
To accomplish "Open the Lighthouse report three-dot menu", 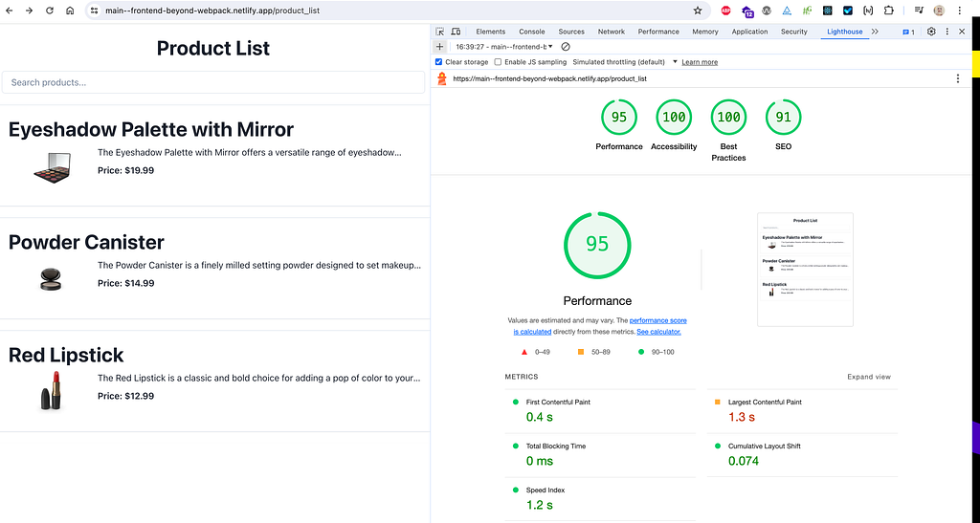I will (x=957, y=78).
